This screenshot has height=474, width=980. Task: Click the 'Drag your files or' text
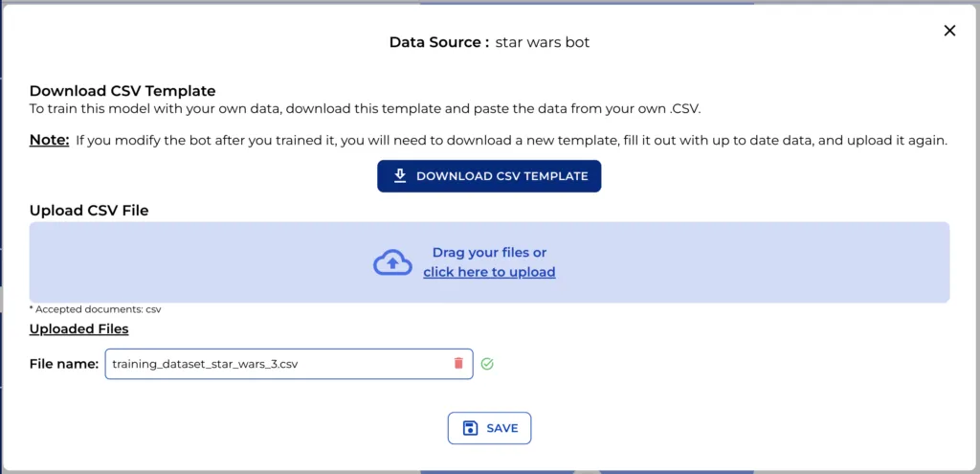[489, 253]
